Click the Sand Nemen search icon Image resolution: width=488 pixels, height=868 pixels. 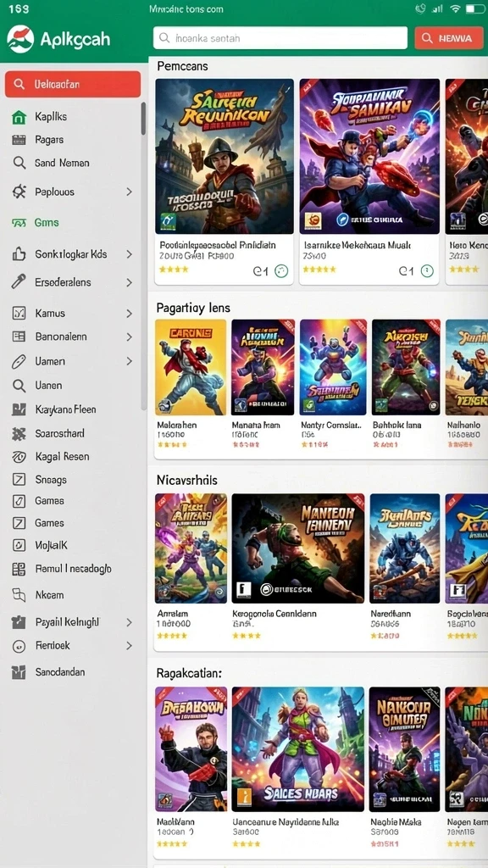click(19, 164)
